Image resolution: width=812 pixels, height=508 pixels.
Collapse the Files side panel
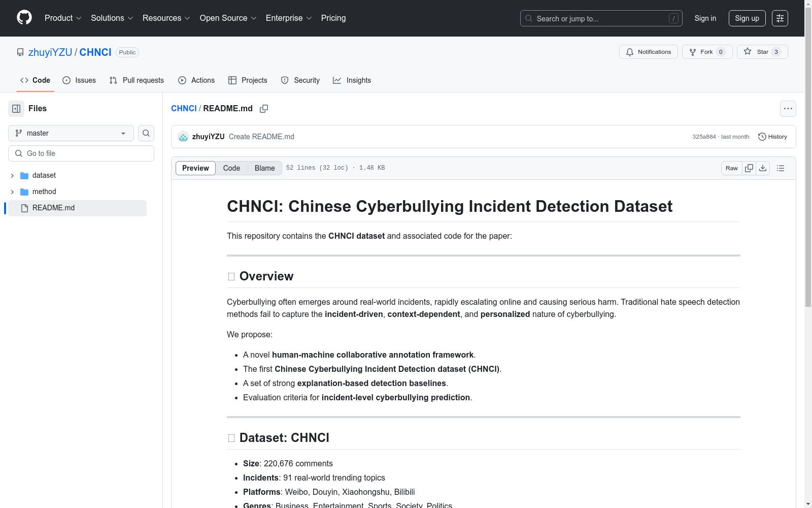tap(16, 109)
